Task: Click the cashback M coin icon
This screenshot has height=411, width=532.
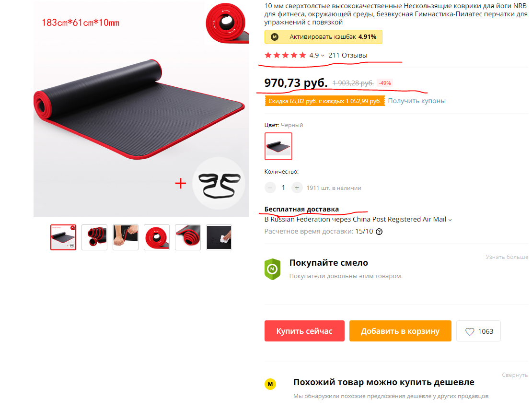Action: [275, 37]
